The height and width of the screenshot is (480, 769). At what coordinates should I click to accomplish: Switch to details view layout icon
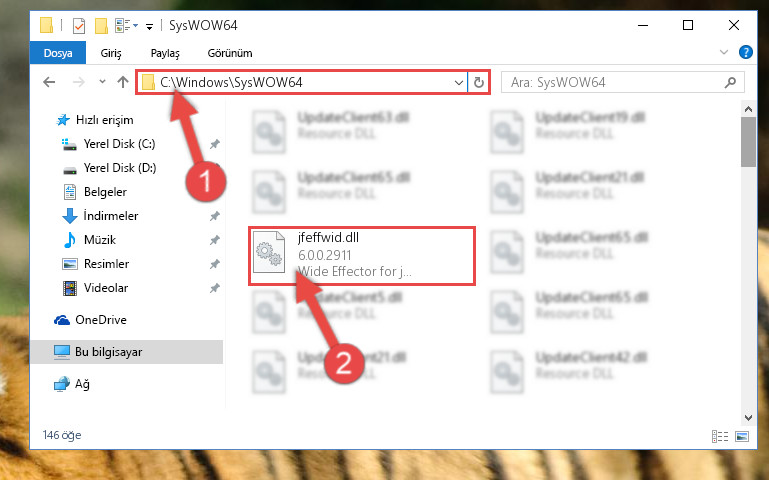(720, 436)
